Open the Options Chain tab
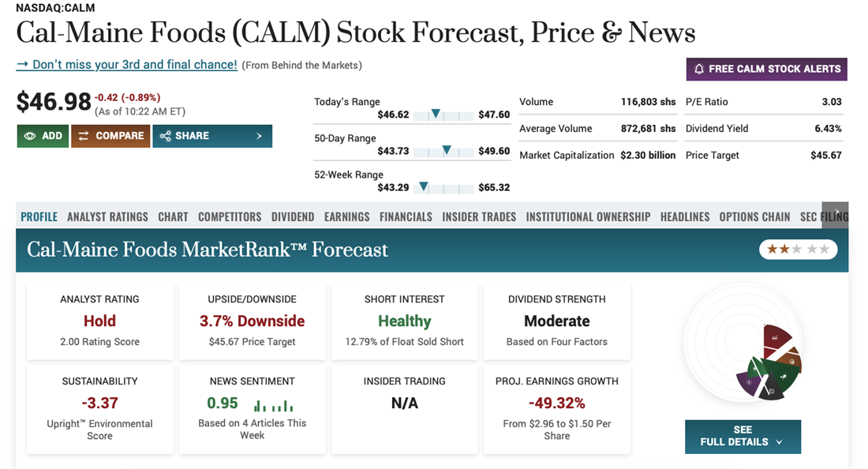 point(754,216)
